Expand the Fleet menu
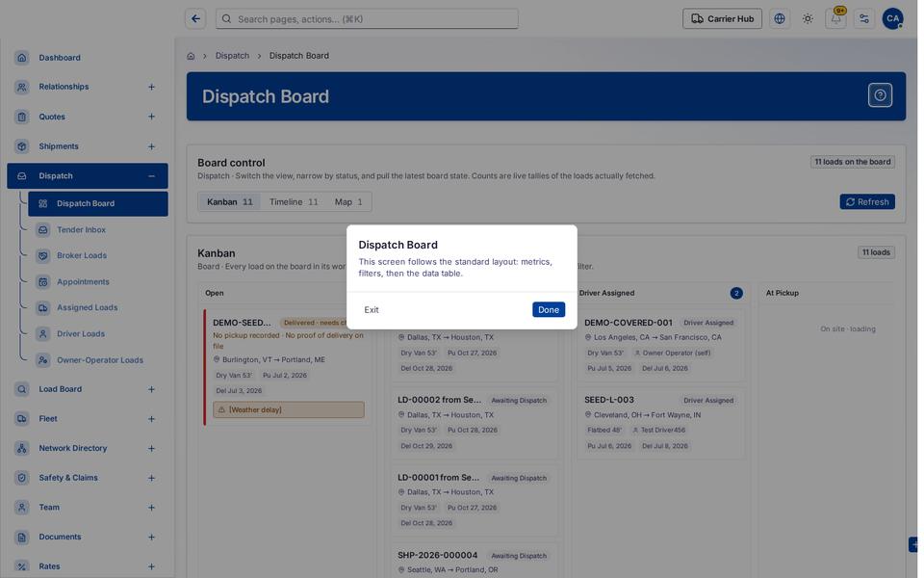The height and width of the screenshot is (578, 924). click(x=151, y=419)
